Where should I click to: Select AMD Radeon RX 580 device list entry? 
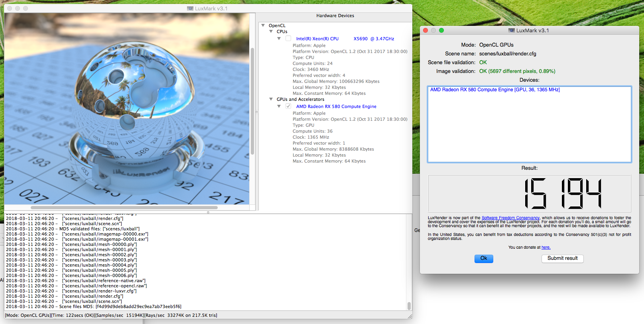coord(495,90)
